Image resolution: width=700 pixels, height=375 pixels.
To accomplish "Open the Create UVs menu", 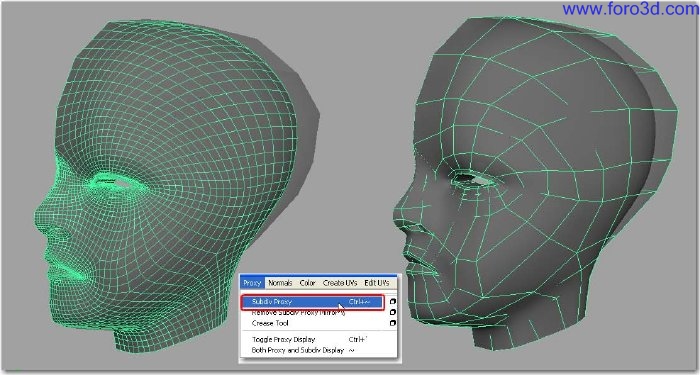I will (340, 283).
